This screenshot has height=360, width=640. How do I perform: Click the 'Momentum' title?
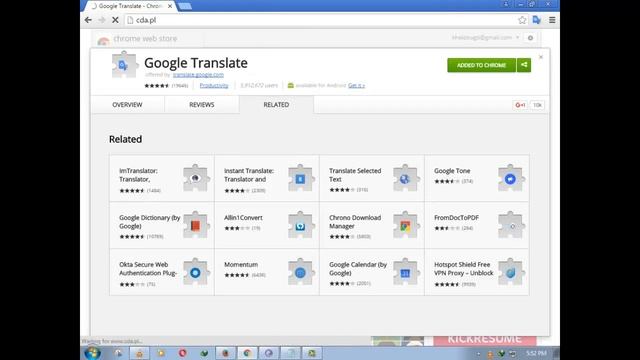241,264
